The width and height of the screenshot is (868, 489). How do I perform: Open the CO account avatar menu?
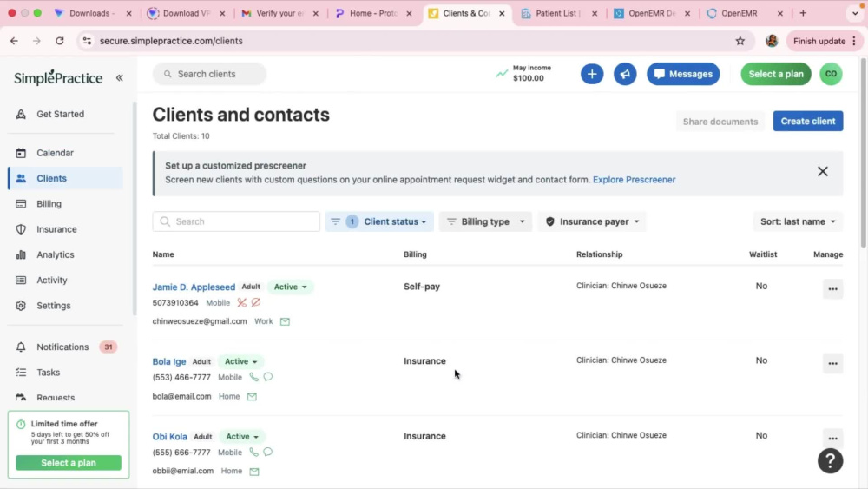pyautogui.click(x=831, y=74)
